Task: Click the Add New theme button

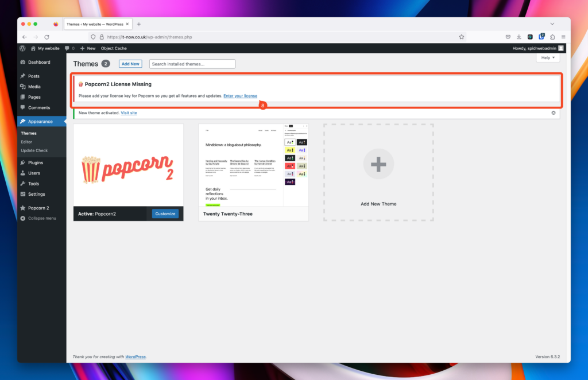Action: (x=130, y=64)
